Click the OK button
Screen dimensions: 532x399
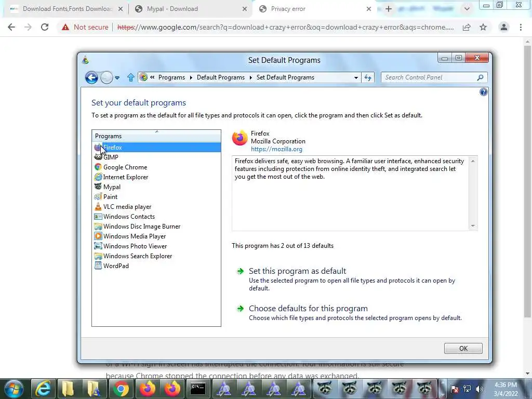tap(463, 348)
